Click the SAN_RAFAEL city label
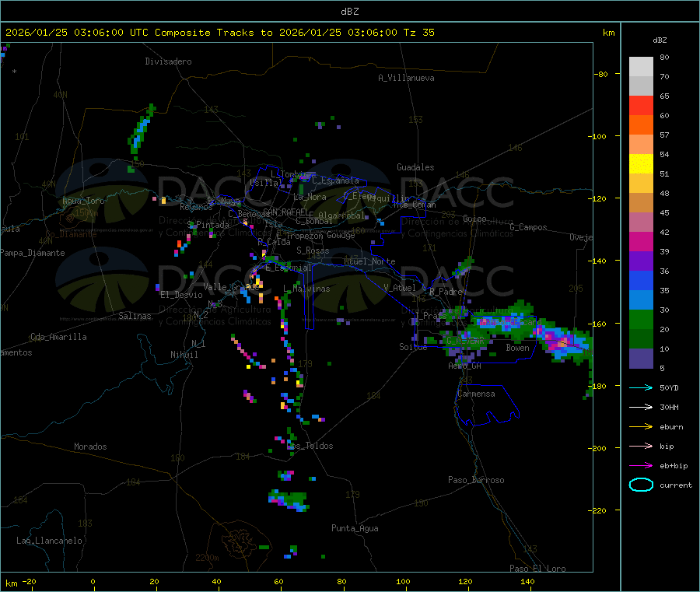 (x=285, y=212)
